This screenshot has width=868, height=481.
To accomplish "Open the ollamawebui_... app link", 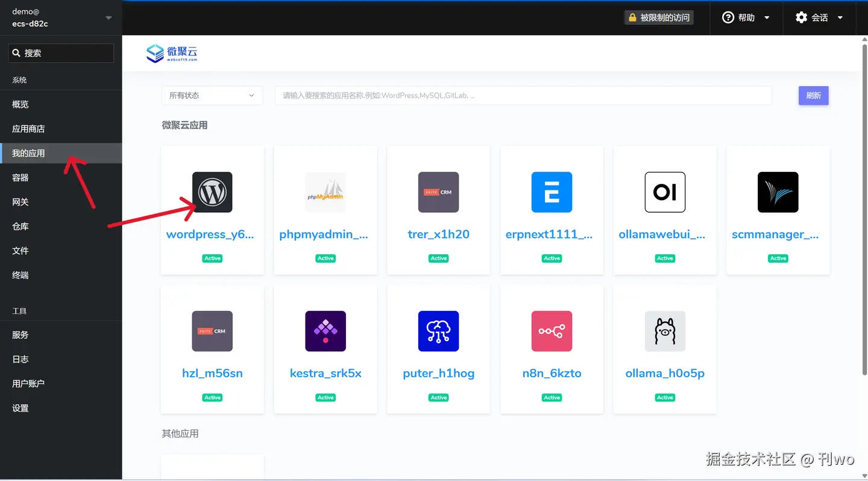I will (662, 234).
